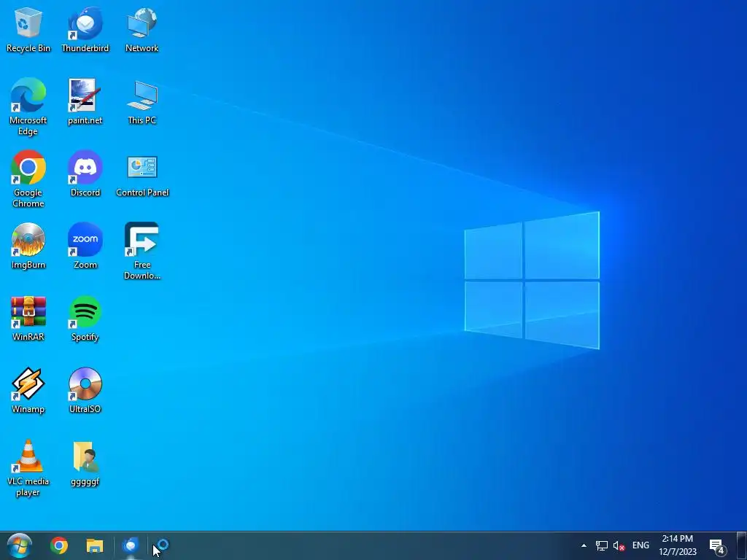
Task: Open Thunderbird from the taskbar
Action: coord(130,545)
